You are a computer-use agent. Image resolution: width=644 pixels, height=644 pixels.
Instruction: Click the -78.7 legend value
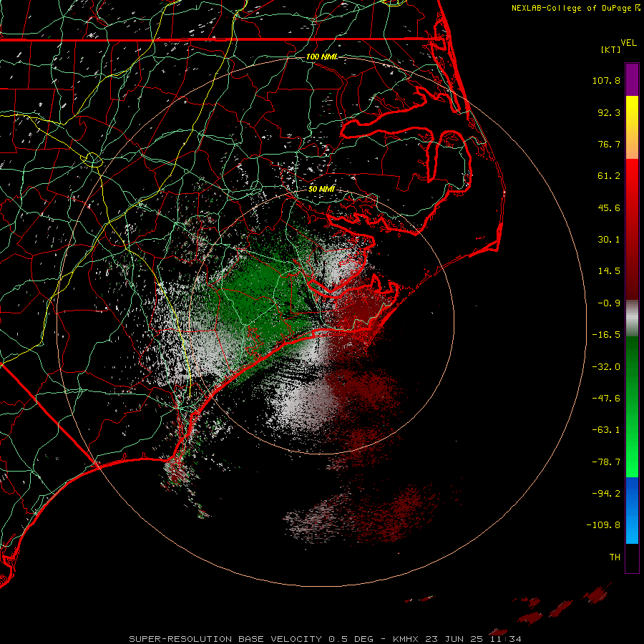606,462
